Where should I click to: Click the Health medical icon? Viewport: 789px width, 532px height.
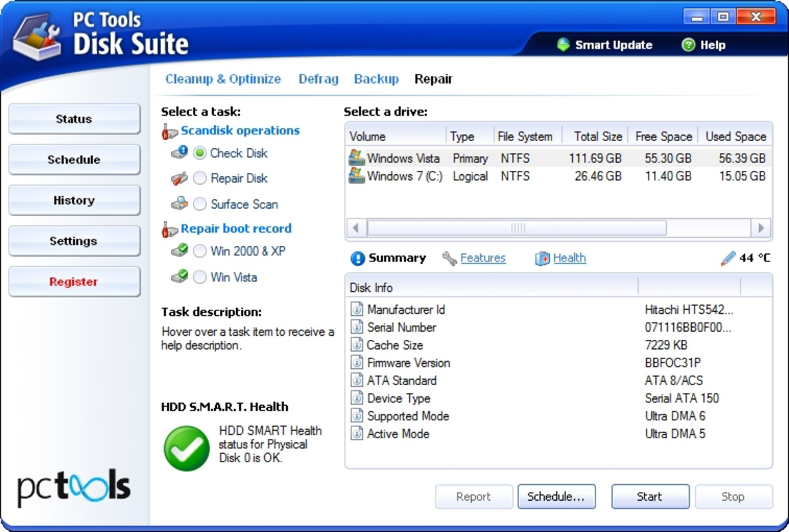(x=542, y=259)
